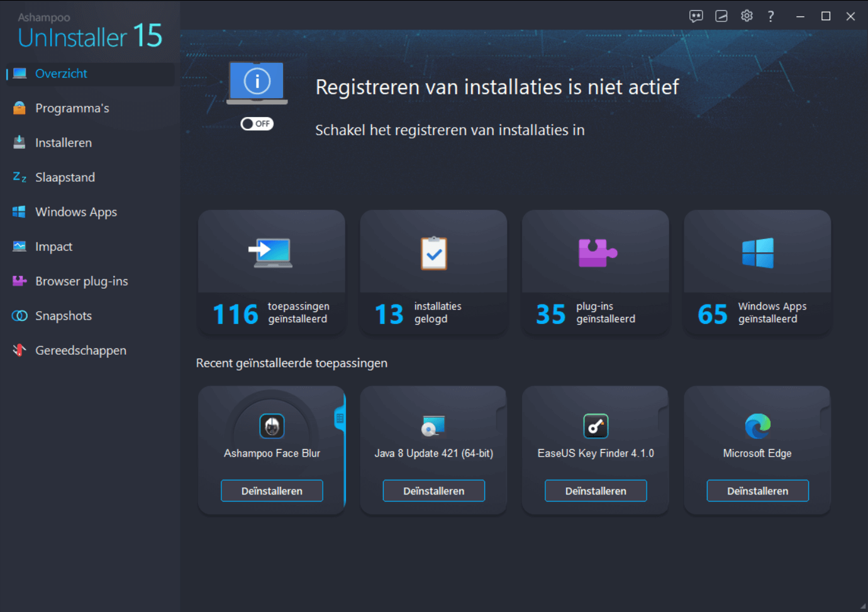Click the Browser plug-ins puzzle icon
Screen dimensions: 868x612
pos(19,281)
